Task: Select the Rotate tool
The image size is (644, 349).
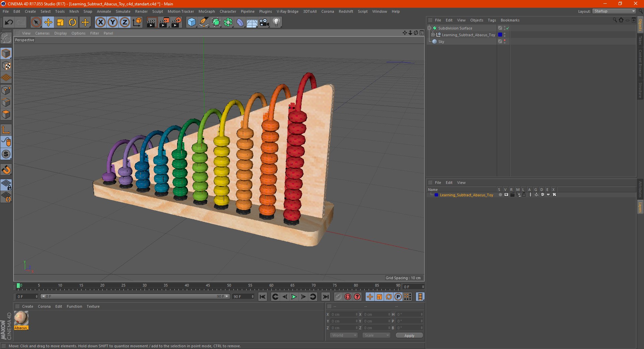Action: pyautogui.click(x=72, y=22)
